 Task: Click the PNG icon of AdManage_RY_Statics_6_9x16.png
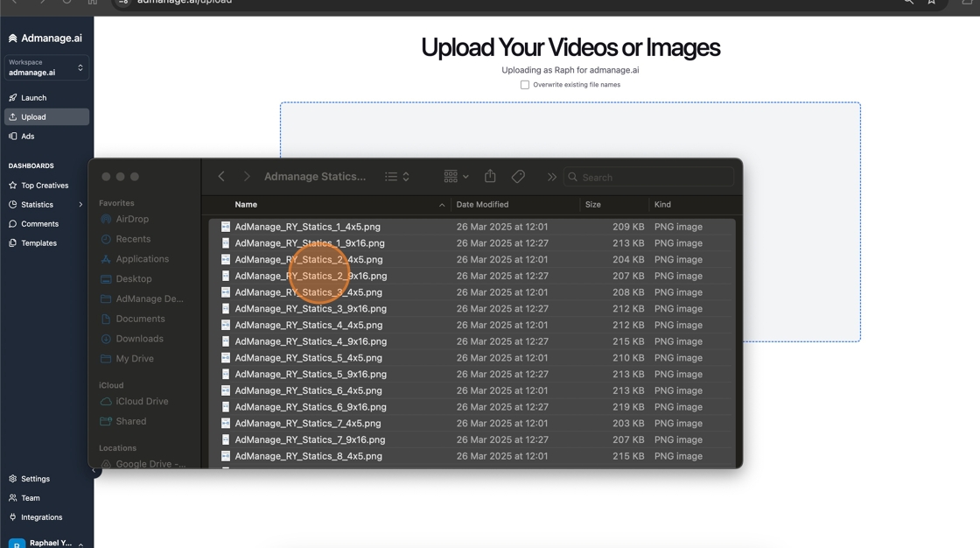click(x=226, y=407)
